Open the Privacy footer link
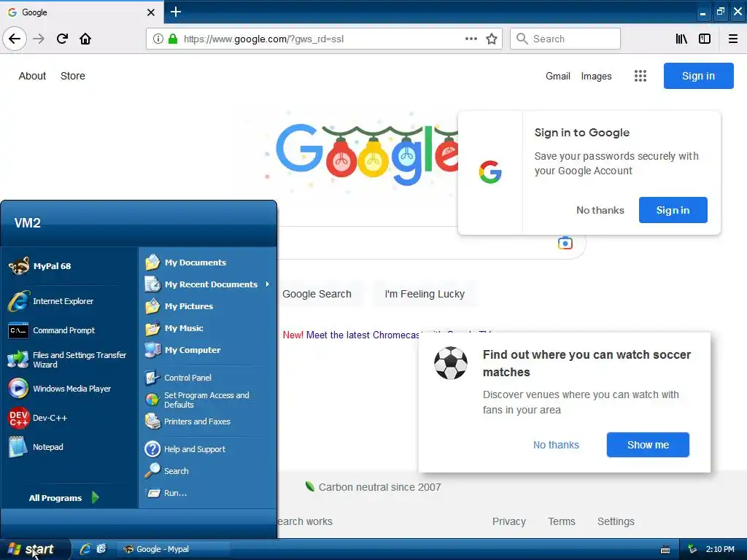This screenshot has height=560, width=747. tap(508, 521)
